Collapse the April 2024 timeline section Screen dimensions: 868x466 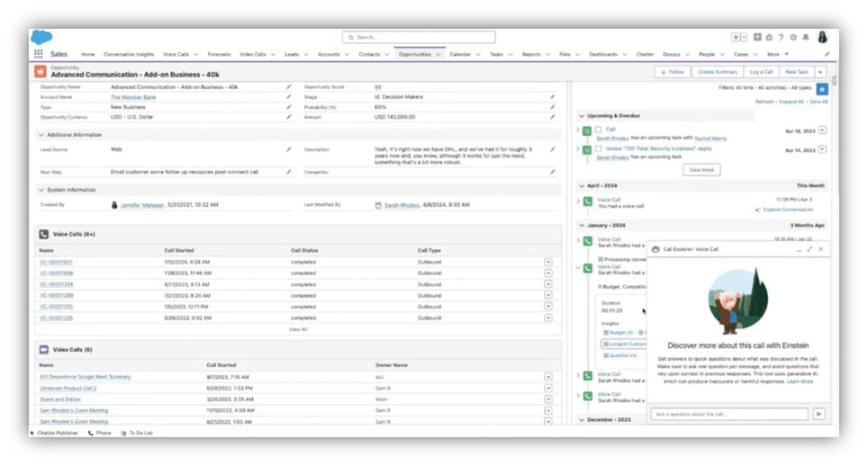(582, 185)
